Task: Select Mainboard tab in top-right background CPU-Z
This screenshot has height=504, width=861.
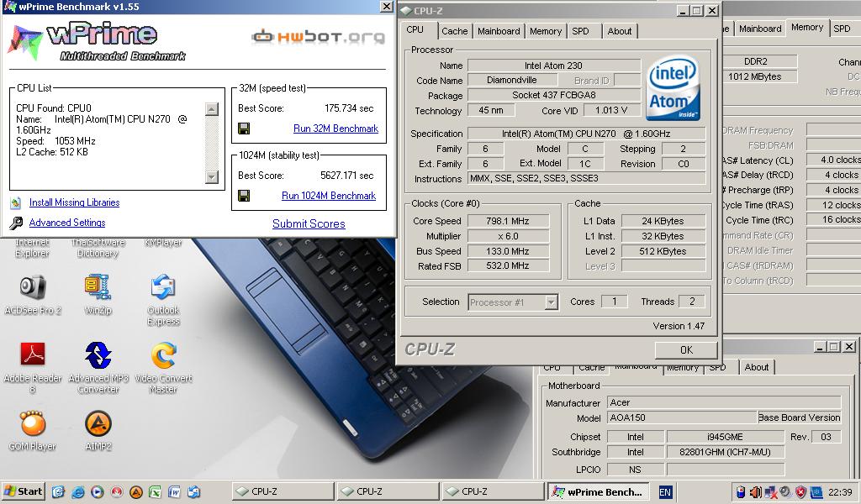Action: pos(760,29)
